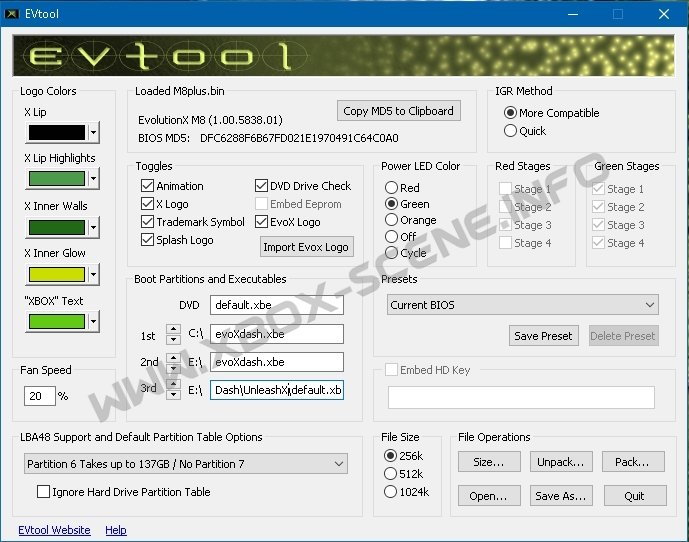Expand the X Lip color dropdown arrow
The height and width of the screenshot is (542, 689).
(x=93, y=132)
